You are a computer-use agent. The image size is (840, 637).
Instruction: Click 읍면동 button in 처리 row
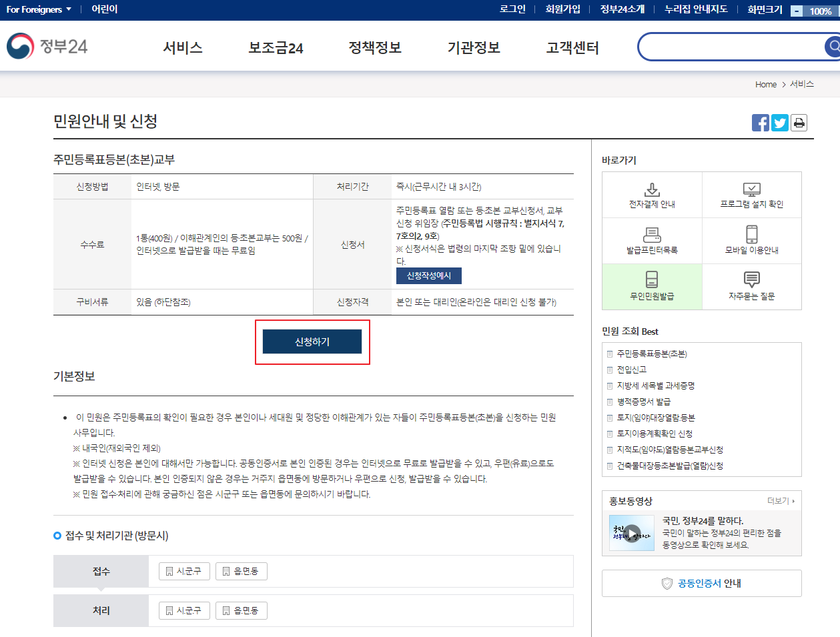tap(242, 610)
